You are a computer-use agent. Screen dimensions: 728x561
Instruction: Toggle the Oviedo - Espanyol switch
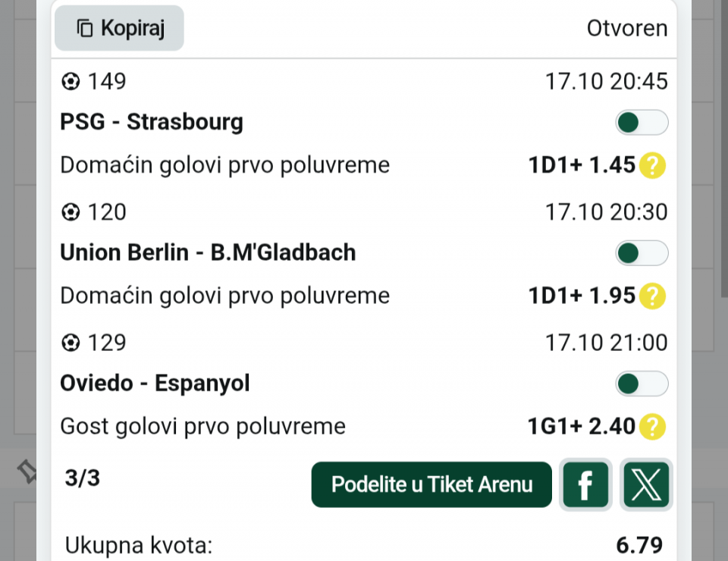pyautogui.click(x=641, y=384)
